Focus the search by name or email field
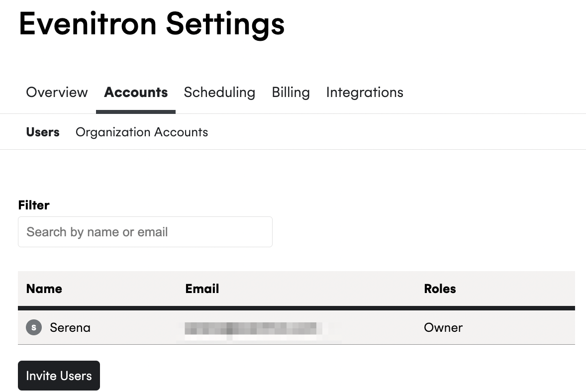The image size is (586, 392). point(145,232)
